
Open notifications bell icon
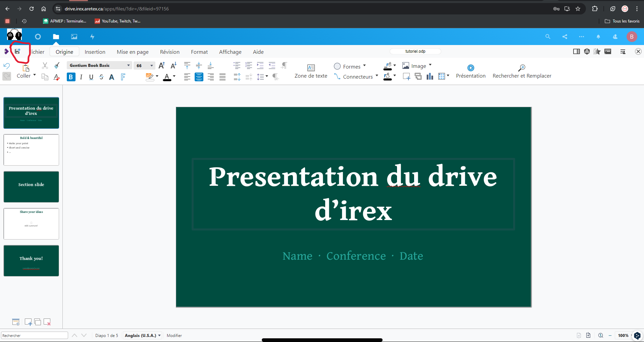click(x=598, y=37)
